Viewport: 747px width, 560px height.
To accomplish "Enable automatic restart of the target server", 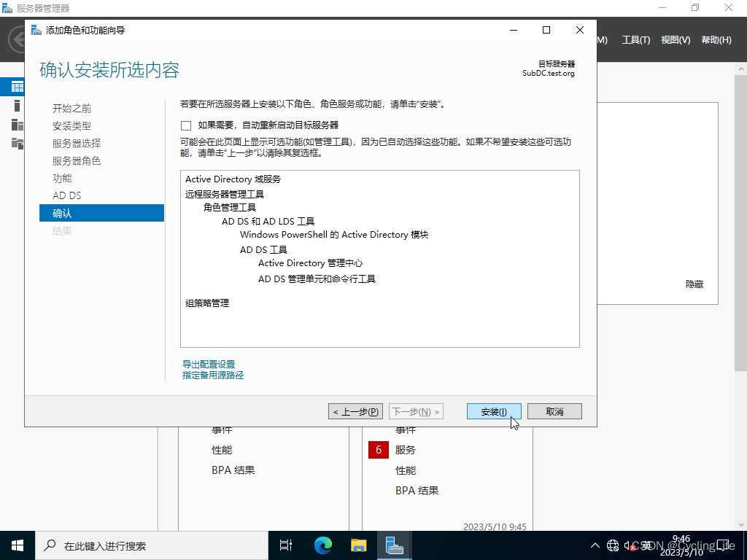I will point(186,125).
